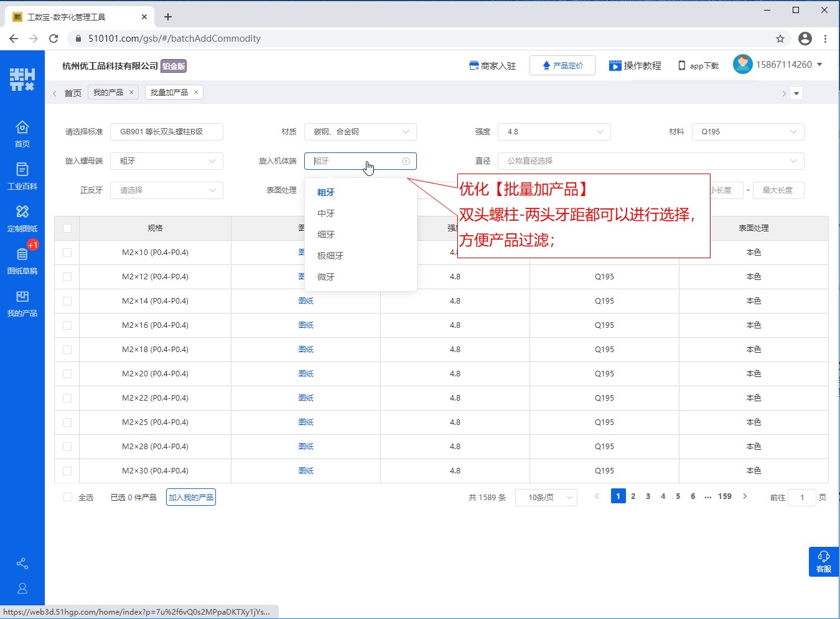This screenshot has height=619, width=840.
Task: Open the 10条/页 page size dropdown
Action: 546,498
